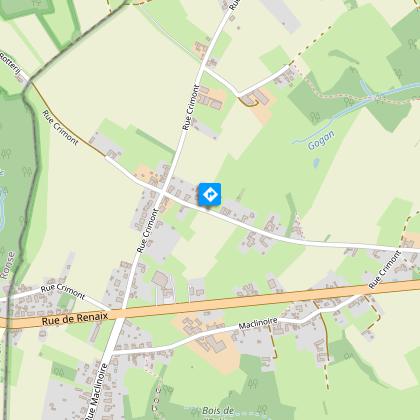420x420 pixels.
Task: Select the Maclinoire street label
Action: [258, 323]
